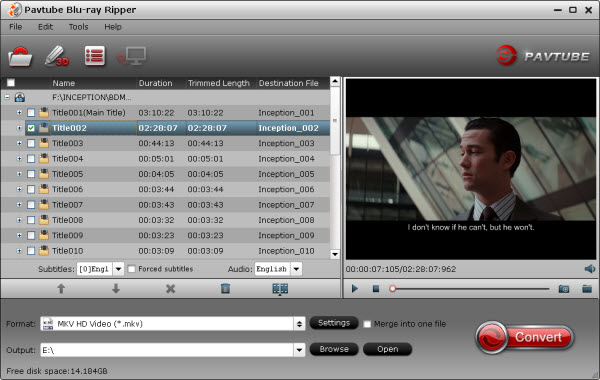Click the load disc folder icon
This screenshot has height=380, width=600.
[20, 57]
